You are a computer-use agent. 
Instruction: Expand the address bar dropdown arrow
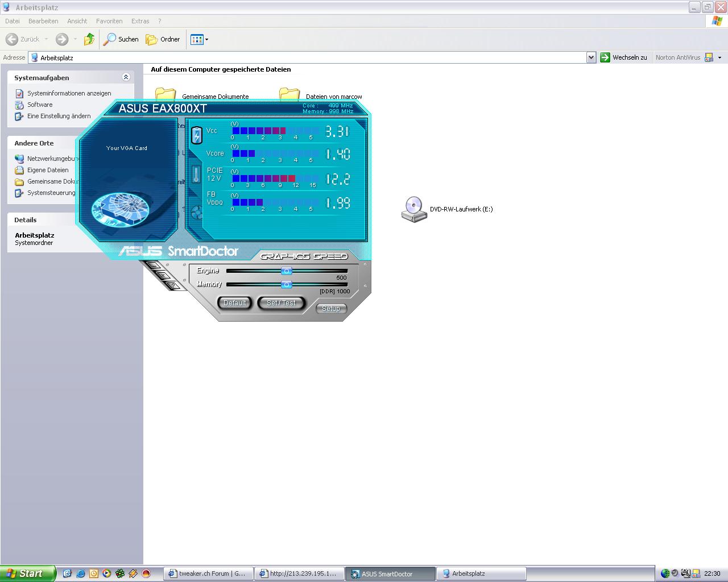coord(591,57)
